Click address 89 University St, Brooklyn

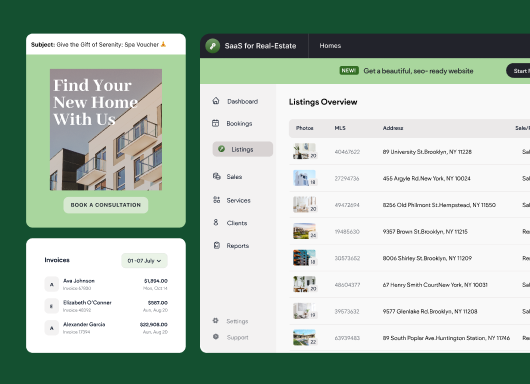(x=427, y=152)
